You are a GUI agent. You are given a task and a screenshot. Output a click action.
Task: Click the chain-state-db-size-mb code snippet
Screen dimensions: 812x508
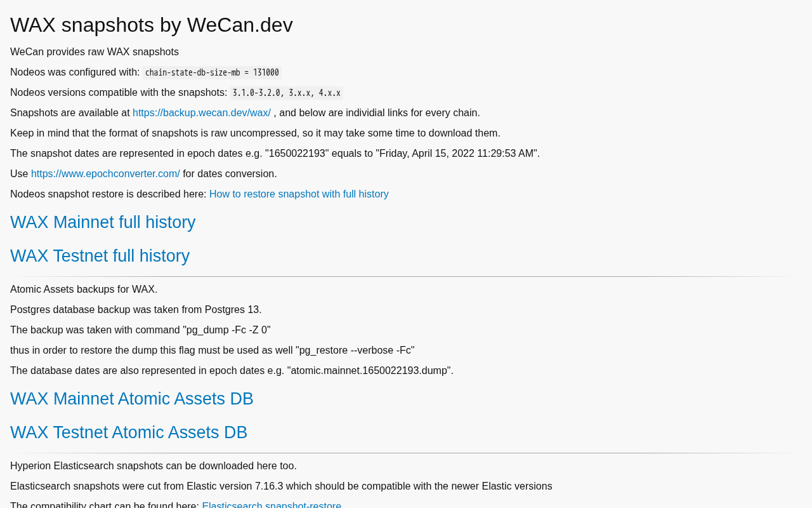(x=212, y=73)
